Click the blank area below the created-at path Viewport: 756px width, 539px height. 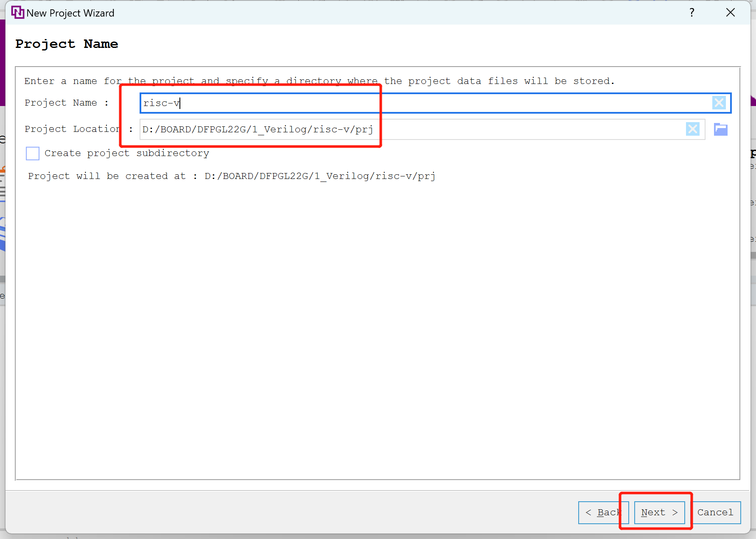pyautogui.click(x=378, y=331)
